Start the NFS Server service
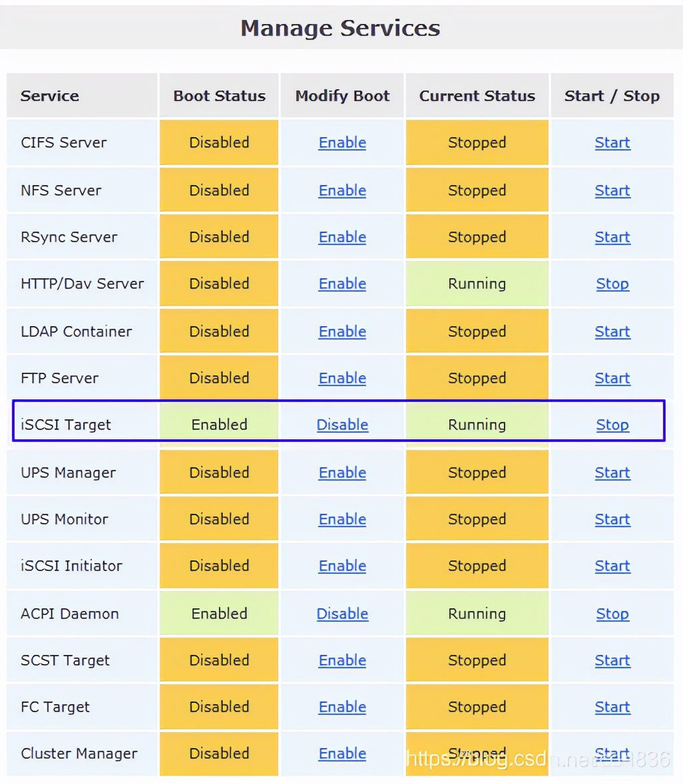 612,190
